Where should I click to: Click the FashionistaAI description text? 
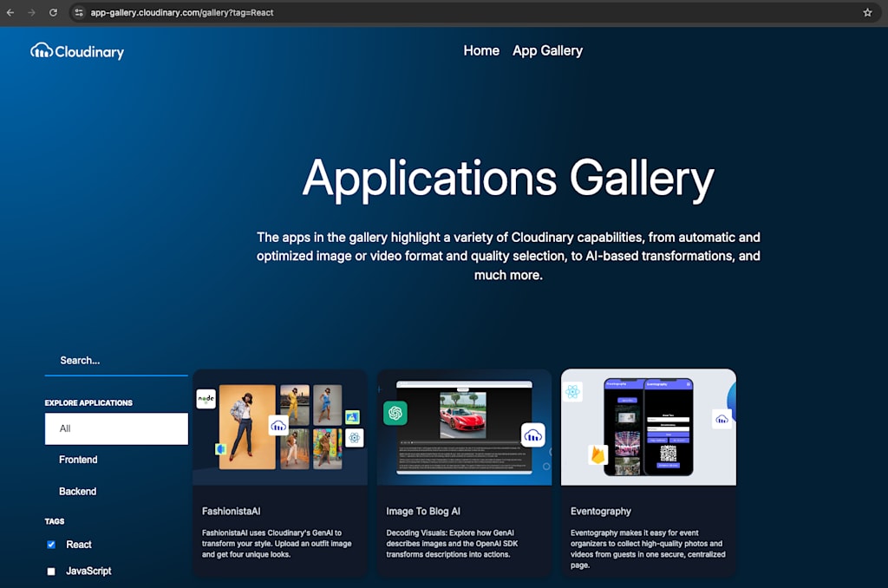pyautogui.click(x=277, y=543)
